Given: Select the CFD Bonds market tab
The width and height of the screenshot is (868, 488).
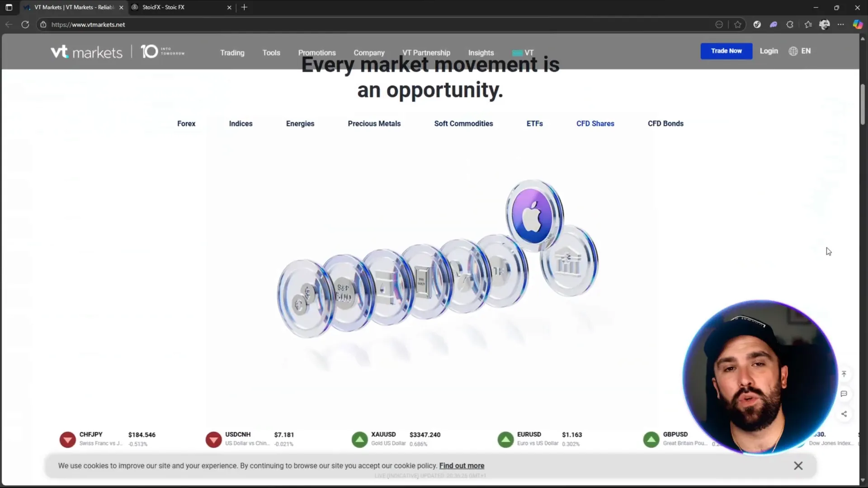Looking at the screenshot, I should pyautogui.click(x=666, y=123).
